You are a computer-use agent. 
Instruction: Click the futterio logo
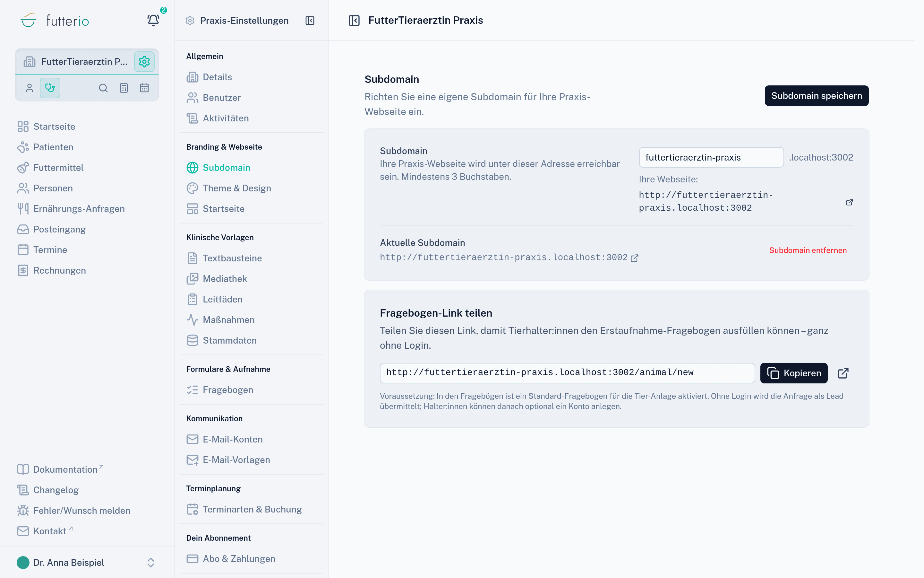pyautogui.click(x=55, y=20)
